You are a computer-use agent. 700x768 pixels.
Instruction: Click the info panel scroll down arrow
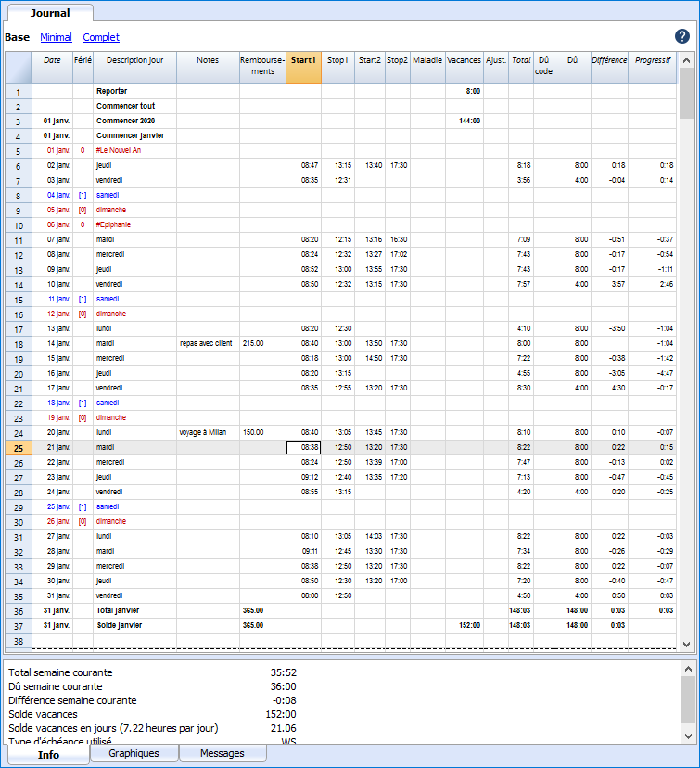(x=688, y=736)
